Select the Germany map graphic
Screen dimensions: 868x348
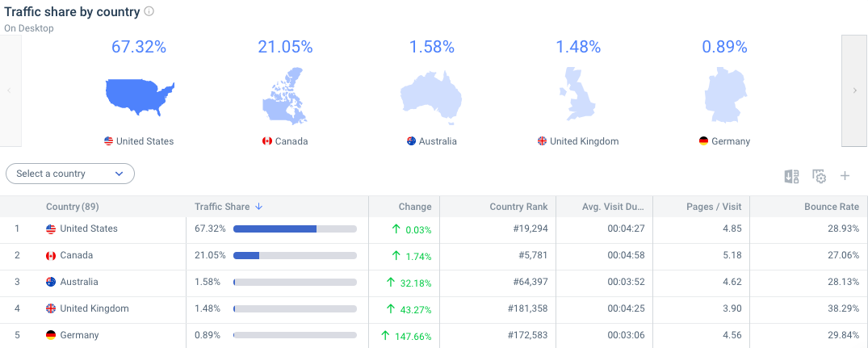tap(725, 94)
